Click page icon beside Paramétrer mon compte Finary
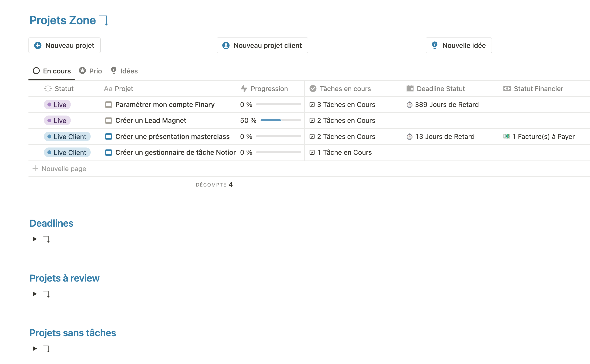This screenshot has width=590, height=364. tap(108, 105)
